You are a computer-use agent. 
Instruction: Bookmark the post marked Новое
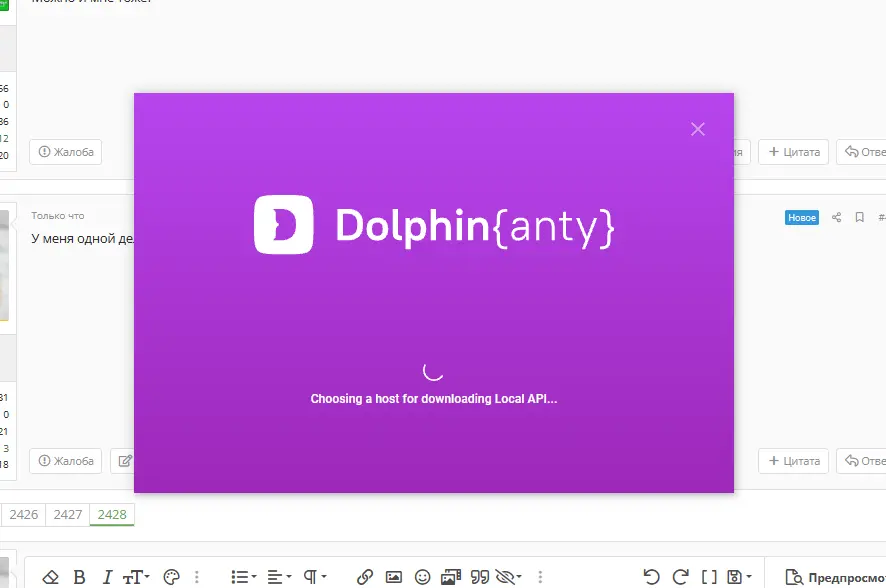[x=859, y=217]
